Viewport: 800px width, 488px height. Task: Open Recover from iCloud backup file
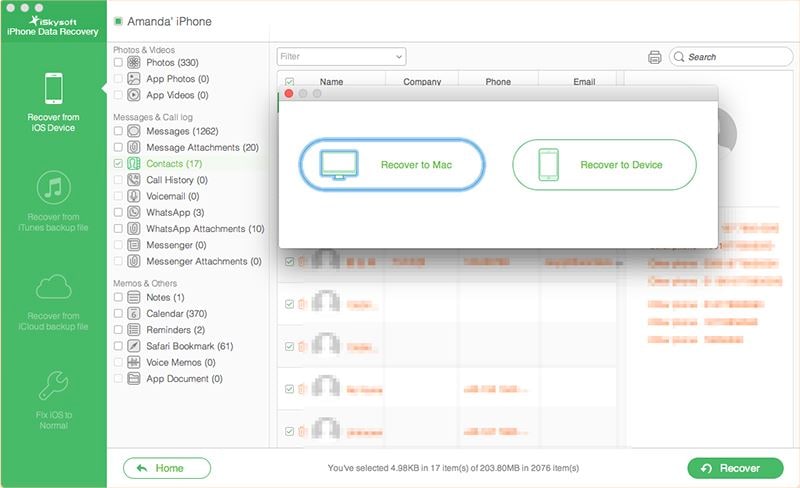54,302
